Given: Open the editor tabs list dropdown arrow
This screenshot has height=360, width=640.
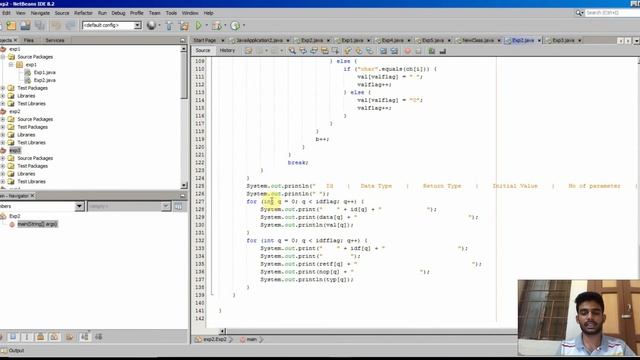Looking at the screenshot, I should coord(636,40).
